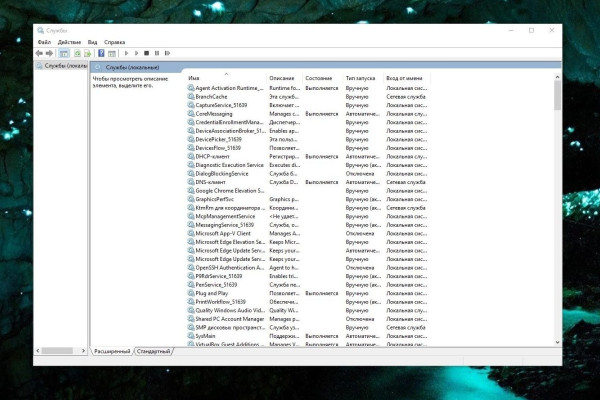This screenshot has width=600, height=400.
Task: Switch to the Расширенный tab
Action: (x=112, y=351)
